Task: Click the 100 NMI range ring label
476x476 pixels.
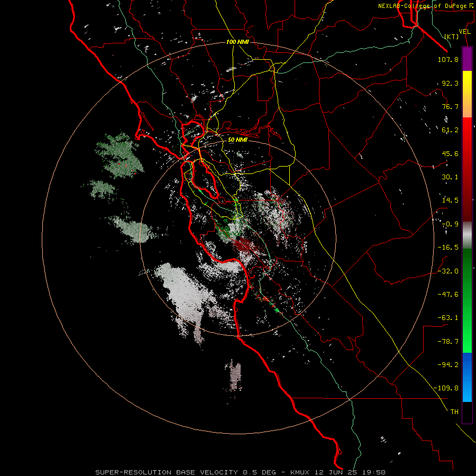Action: (x=237, y=42)
